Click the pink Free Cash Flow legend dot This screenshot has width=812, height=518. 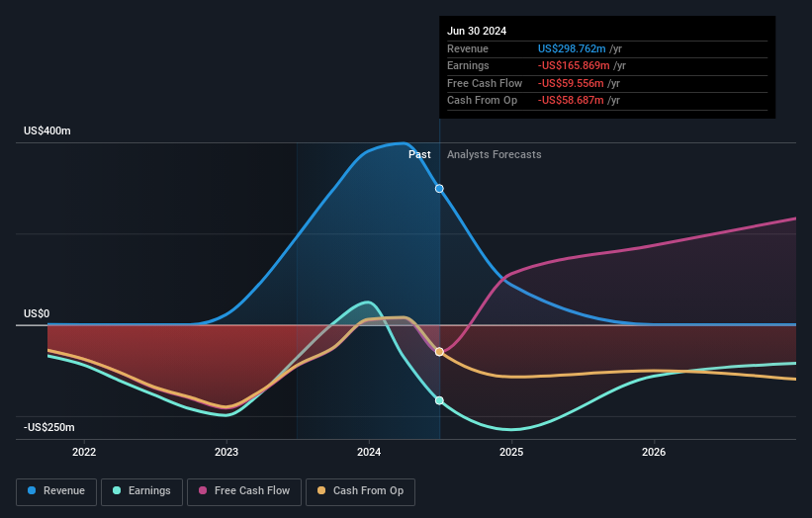tap(203, 490)
